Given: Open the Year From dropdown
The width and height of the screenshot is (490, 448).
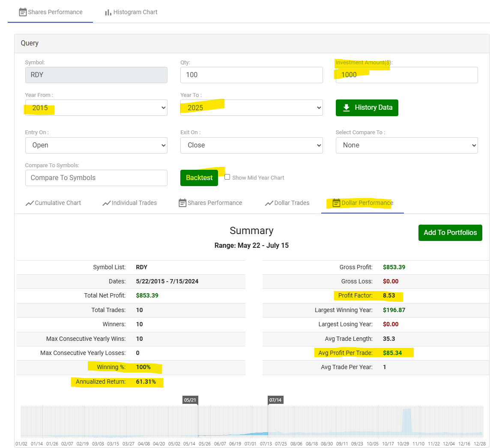Looking at the screenshot, I should click(x=96, y=108).
